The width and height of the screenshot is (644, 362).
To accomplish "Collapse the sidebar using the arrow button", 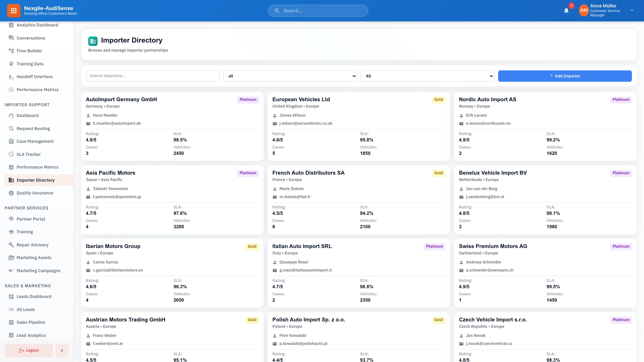I will (x=62, y=350).
